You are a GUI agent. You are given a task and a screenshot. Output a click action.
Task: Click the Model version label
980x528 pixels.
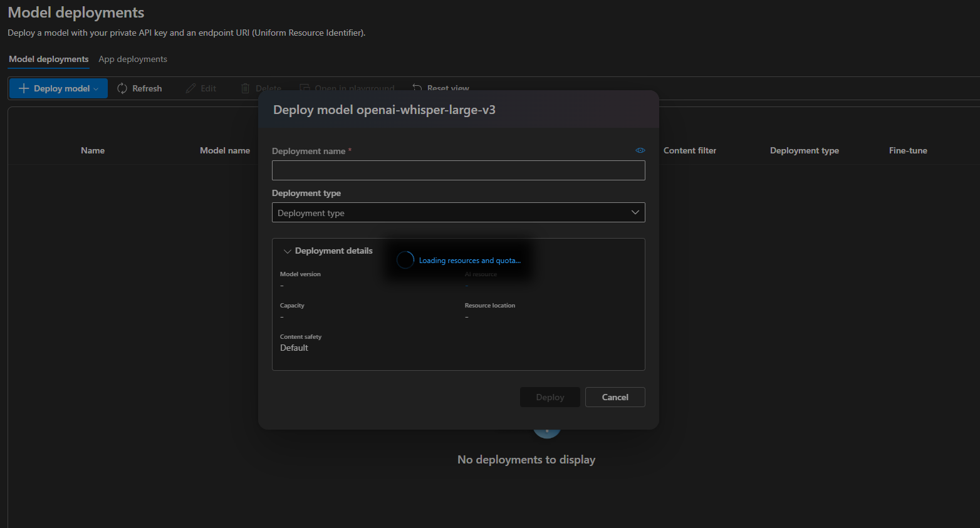coord(300,274)
